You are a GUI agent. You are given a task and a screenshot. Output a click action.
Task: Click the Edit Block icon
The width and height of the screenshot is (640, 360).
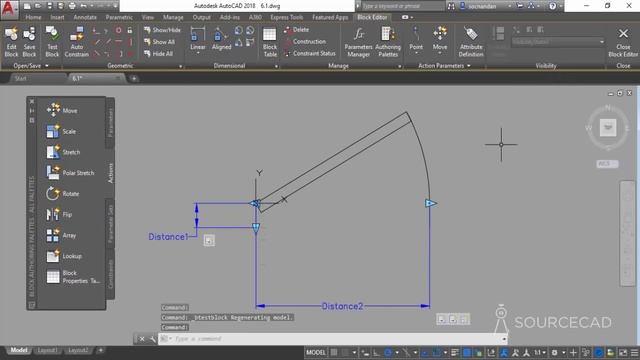coord(11,42)
